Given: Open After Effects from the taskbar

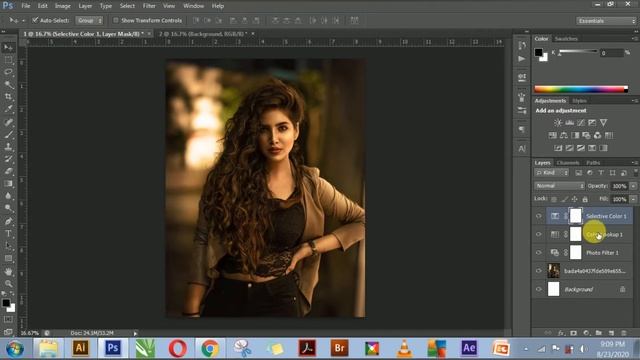Looking at the screenshot, I should pyautogui.click(x=469, y=348).
